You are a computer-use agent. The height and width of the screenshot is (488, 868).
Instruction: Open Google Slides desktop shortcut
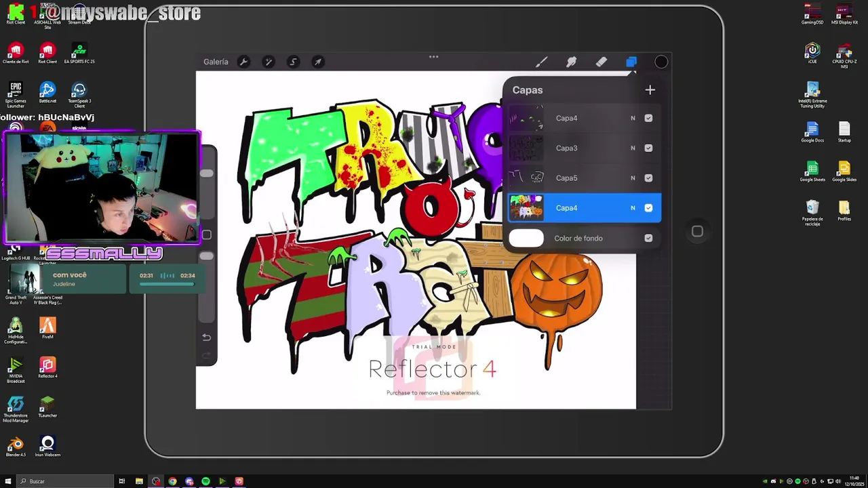pyautogui.click(x=844, y=171)
